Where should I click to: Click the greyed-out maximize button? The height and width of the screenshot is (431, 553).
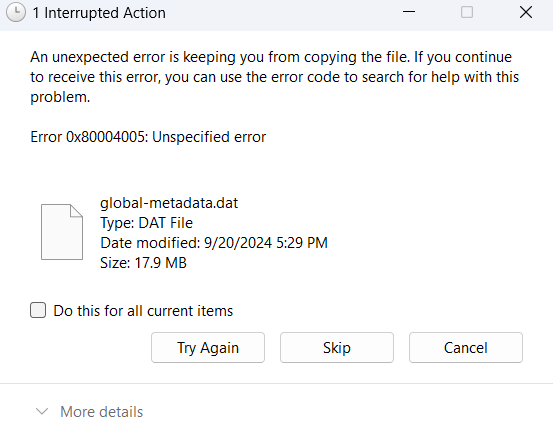(467, 12)
